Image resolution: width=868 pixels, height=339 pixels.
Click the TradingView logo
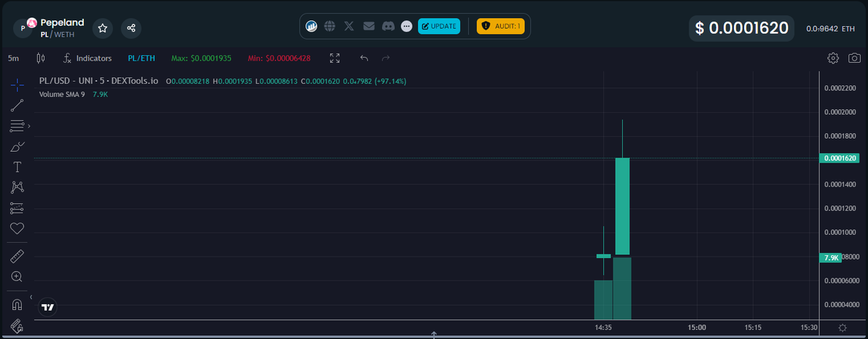tap(48, 307)
